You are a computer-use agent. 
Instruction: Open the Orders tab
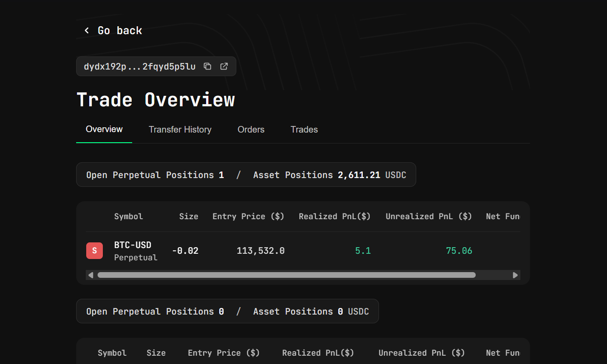(x=251, y=129)
